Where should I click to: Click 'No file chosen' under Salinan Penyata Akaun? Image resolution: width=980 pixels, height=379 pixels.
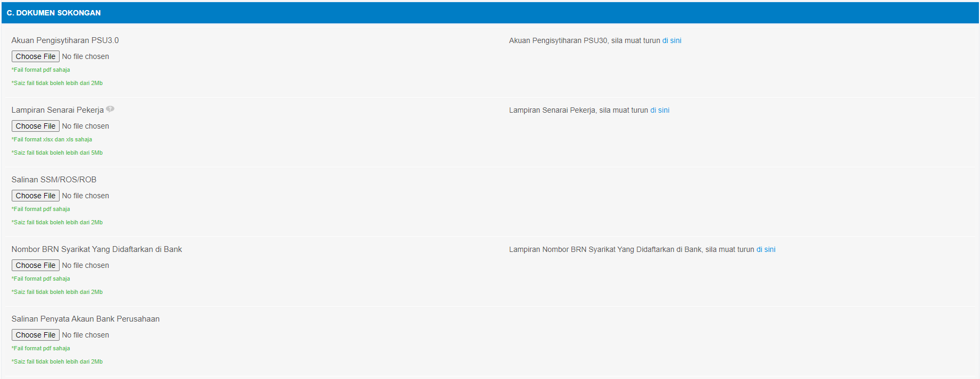[x=85, y=335]
